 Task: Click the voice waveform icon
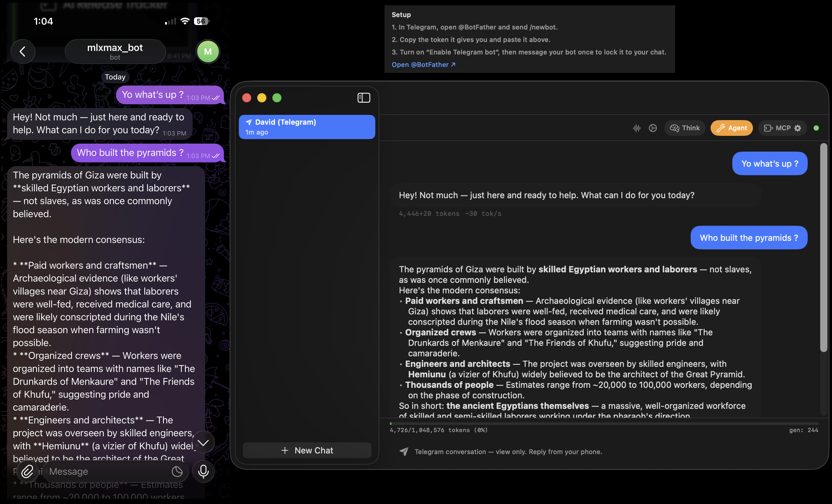(x=636, y=128)
